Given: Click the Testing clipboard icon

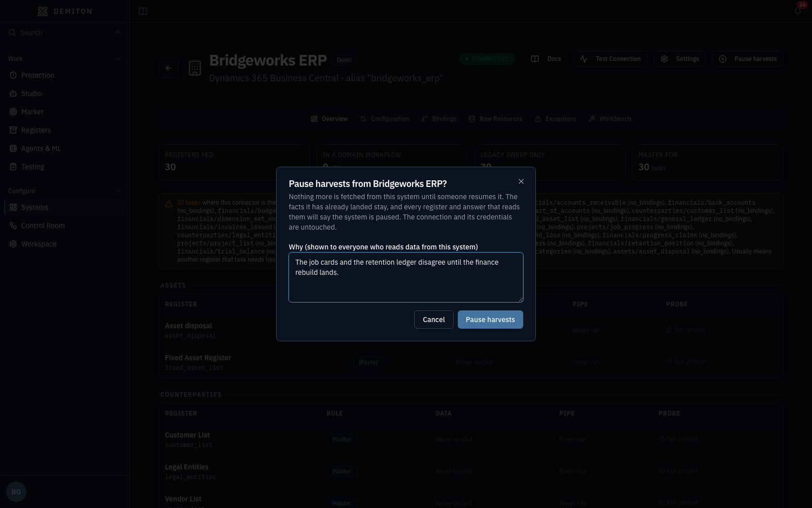Looking at the screenshot, I should click(13, 167).
